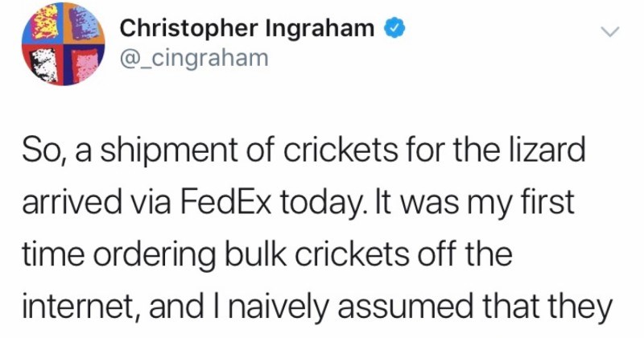
Task: Click the pink pop-tart avatar quadrant
Action: (85, 65)
